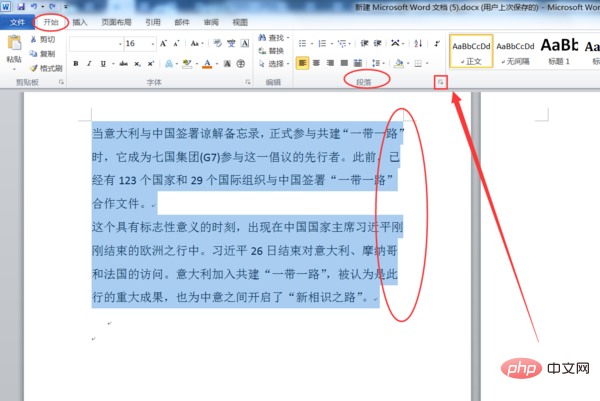This screenshot has height=401, width=600.
Task: Click the Replace (替换) command
Action: coord(271,50)
